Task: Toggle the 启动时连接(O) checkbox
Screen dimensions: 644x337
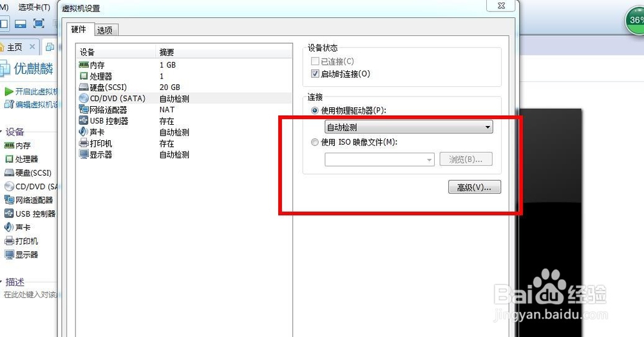Action: point(315,74)
